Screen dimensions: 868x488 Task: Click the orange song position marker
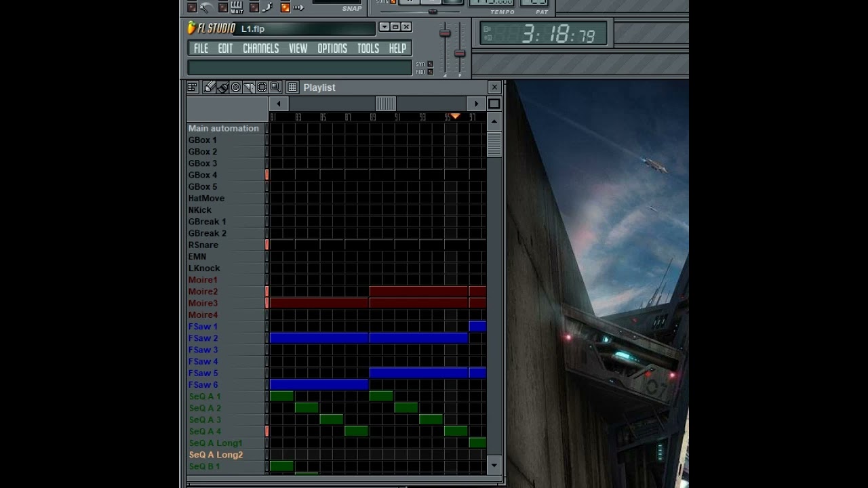pos(456,117)
